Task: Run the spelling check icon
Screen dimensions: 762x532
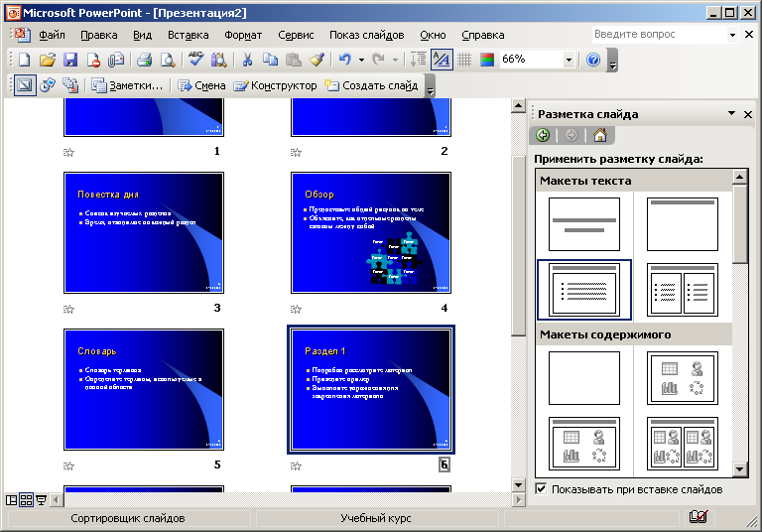Action: click(195, 59)
